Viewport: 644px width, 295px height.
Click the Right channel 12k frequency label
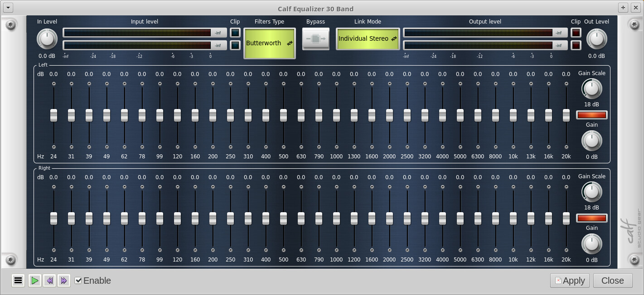[531, 260]
